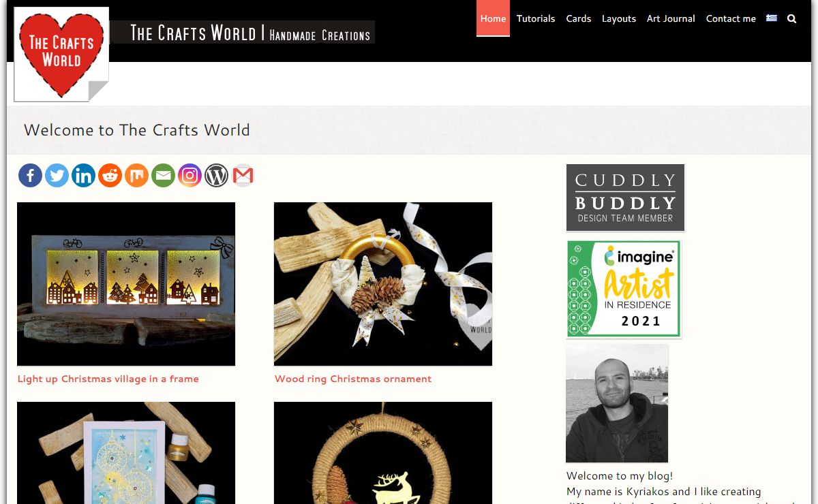Open the Wood ring Christmas ornament link
The height and width of the screenshot is (504, 818).
point(353,379)
